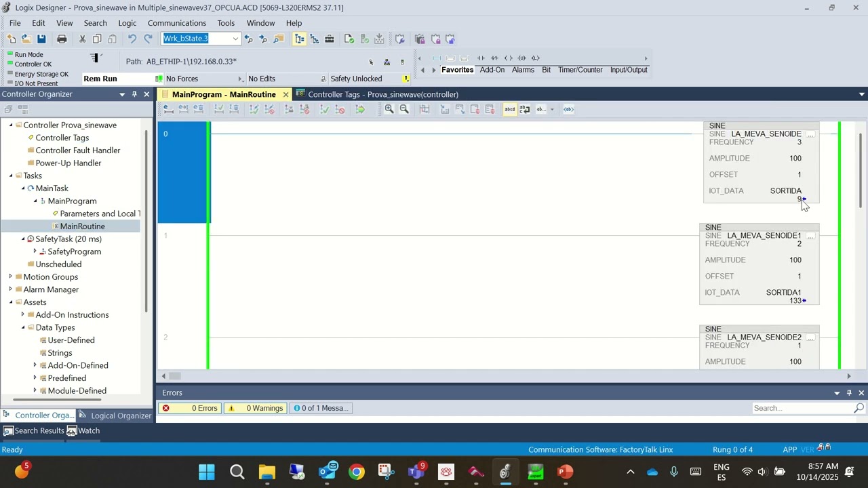Open the Search Results panel

click(x=34, y=430)
